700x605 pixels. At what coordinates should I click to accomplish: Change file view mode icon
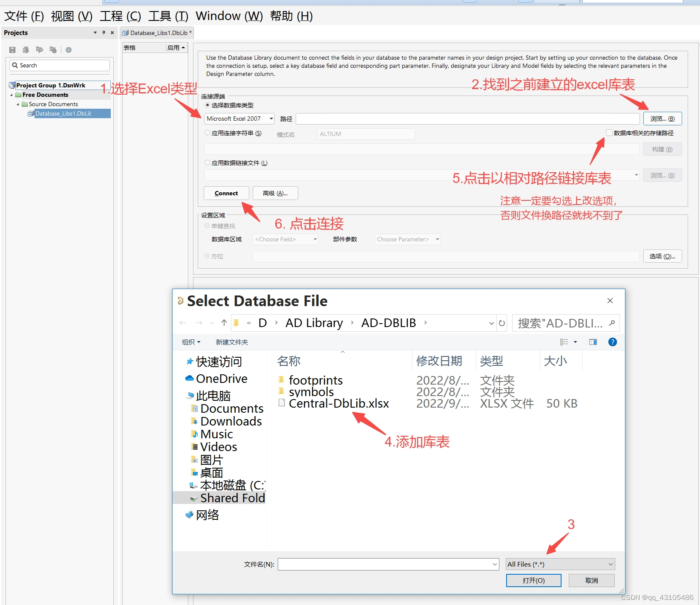(564, 342)
